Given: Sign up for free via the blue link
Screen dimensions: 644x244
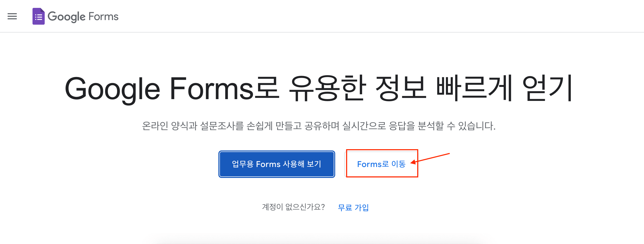Looking at the screenshot, I should coord(353,207).
